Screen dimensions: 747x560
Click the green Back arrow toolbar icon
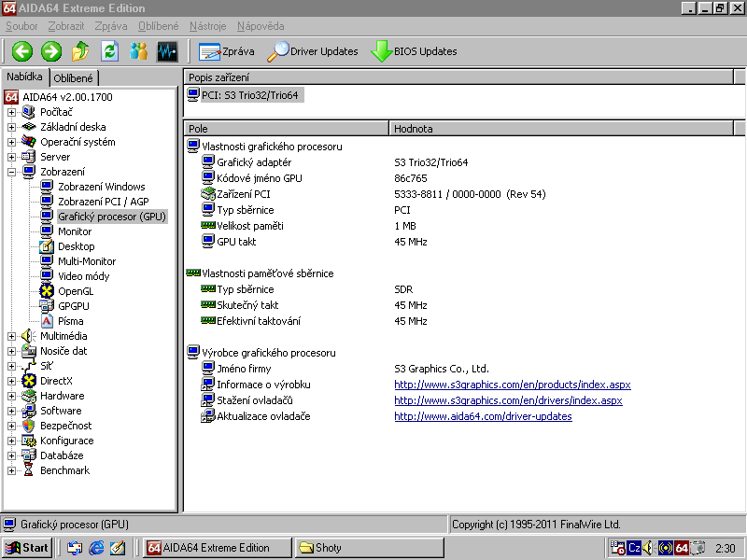tap(22, 51)
